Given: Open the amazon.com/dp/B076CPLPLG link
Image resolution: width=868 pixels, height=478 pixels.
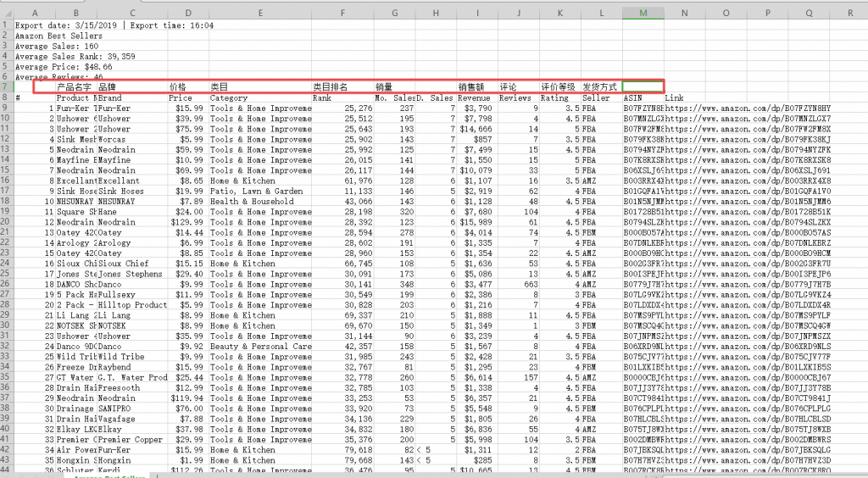Looking at the screenshot, I should [x=748, y=409].
